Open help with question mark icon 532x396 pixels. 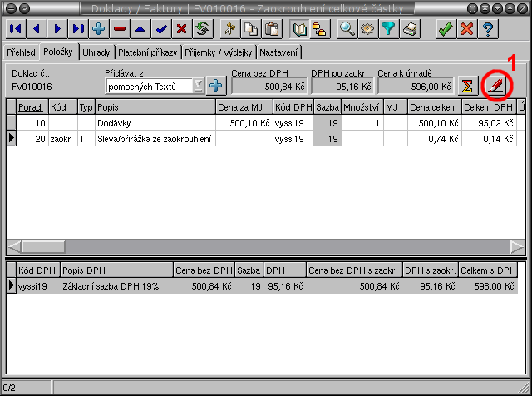488,29
